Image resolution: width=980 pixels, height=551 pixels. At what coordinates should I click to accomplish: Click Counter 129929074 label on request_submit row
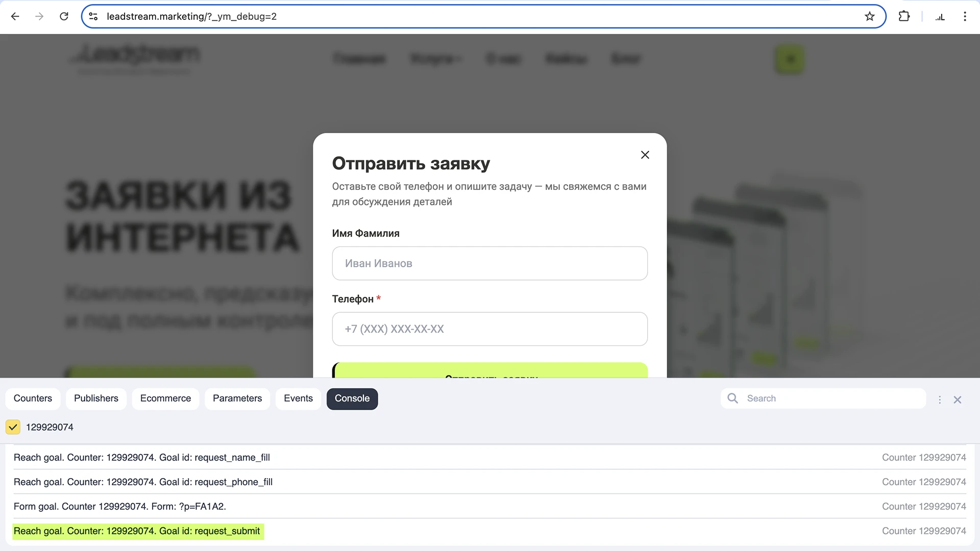[x=924, y=531]
